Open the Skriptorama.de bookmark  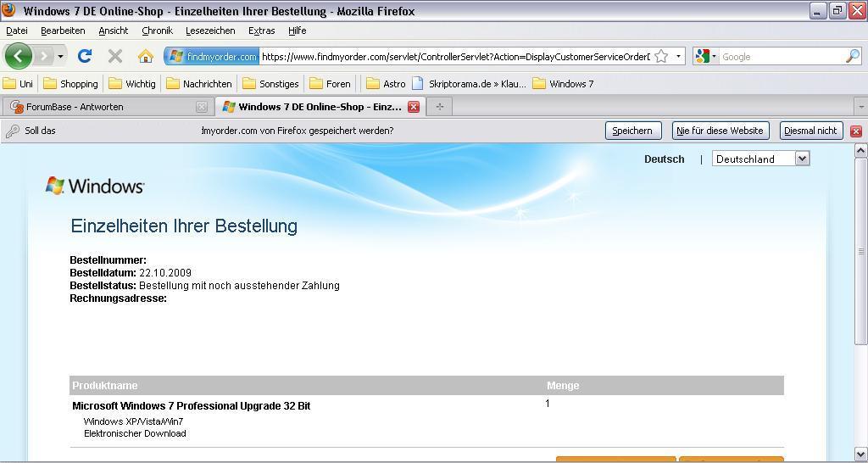[470, 84]
